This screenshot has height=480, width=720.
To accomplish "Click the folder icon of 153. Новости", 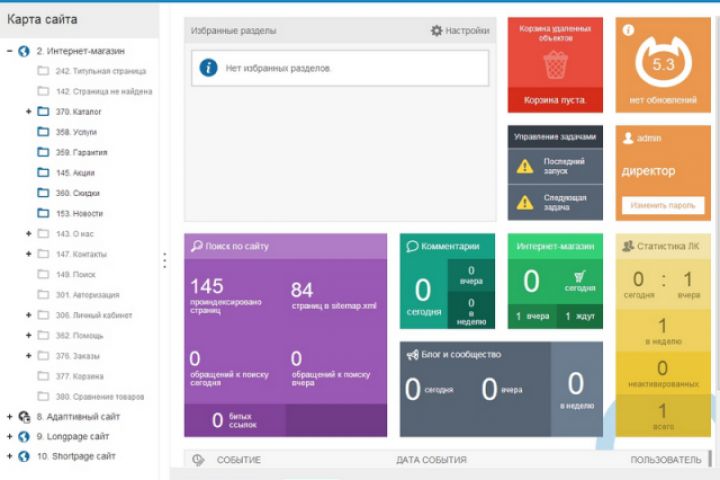I will coord(43,213).
